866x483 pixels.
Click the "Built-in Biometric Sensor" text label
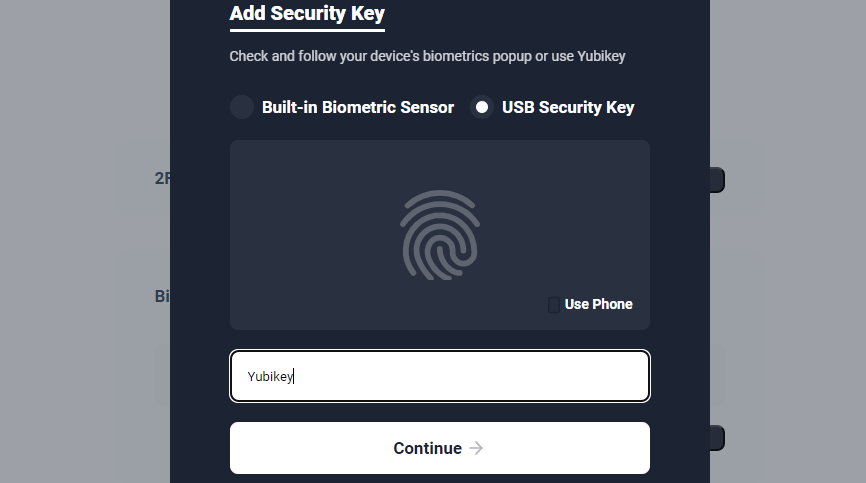pyautogui.click(x=358, y=107)
